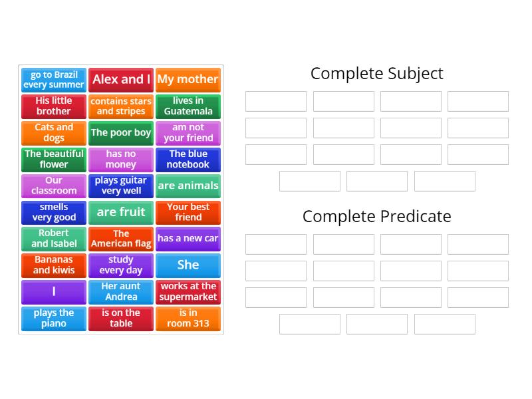Select the 'plays guitar very well' tile
Screen dimensions: 532x399
tap(121, 186)
